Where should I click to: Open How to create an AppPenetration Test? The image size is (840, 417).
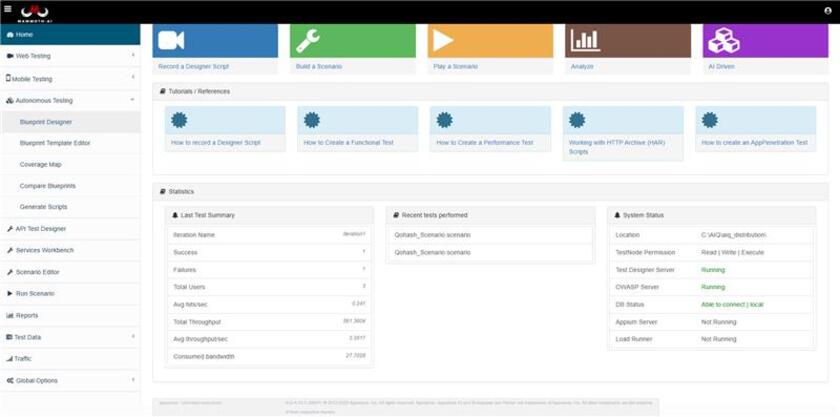[754, 143]
